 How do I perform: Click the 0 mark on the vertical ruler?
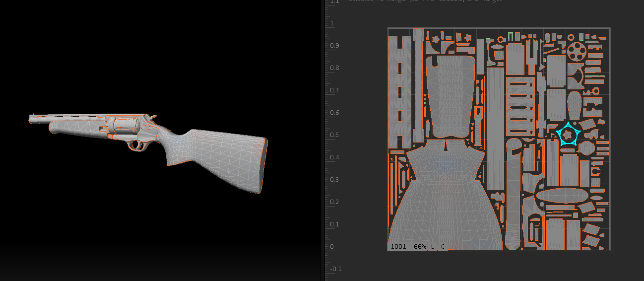point(332,247)
